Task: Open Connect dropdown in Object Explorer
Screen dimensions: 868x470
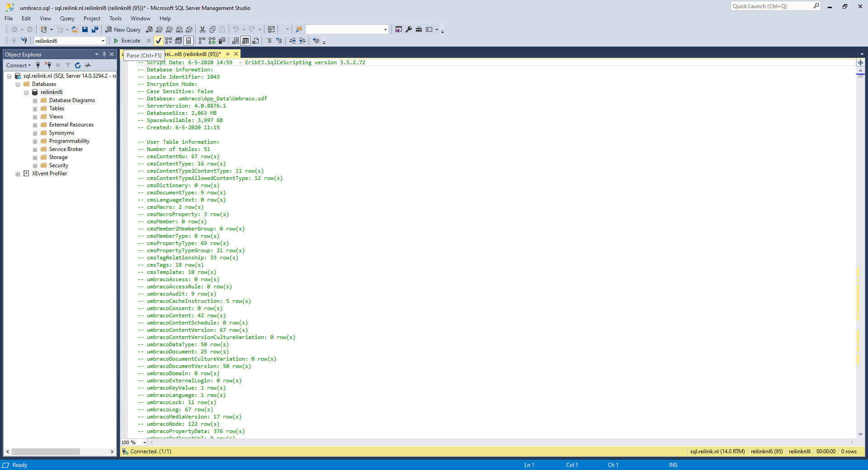Action: coord(19,66)
